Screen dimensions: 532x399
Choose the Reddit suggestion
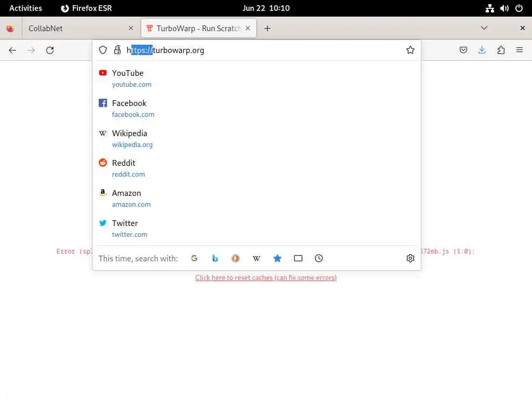(257, 168)
